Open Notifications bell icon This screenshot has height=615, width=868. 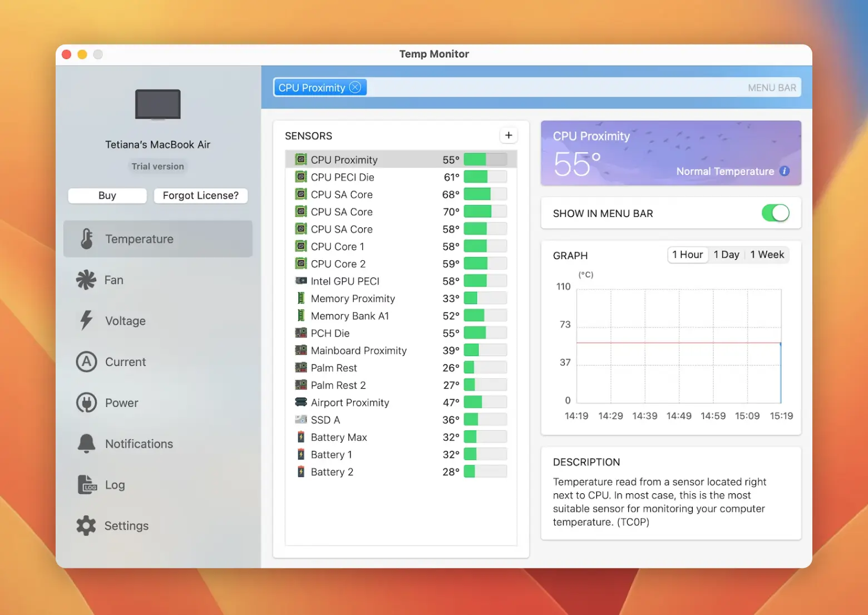pos(86,443)
